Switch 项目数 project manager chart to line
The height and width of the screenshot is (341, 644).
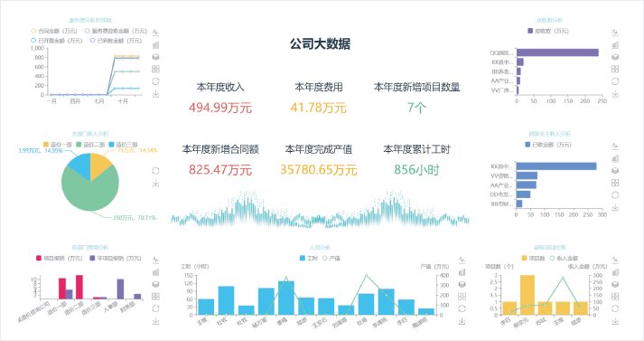click(615, 260)
